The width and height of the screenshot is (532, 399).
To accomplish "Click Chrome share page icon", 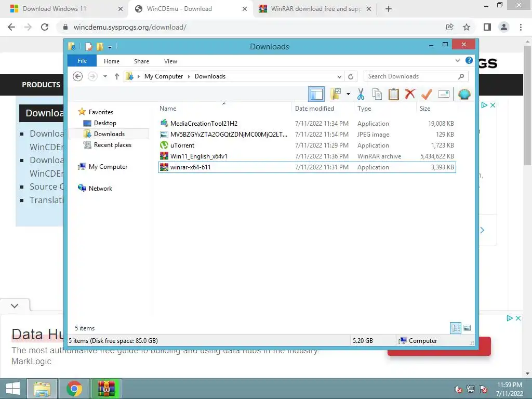I will (x=449, y=27).
